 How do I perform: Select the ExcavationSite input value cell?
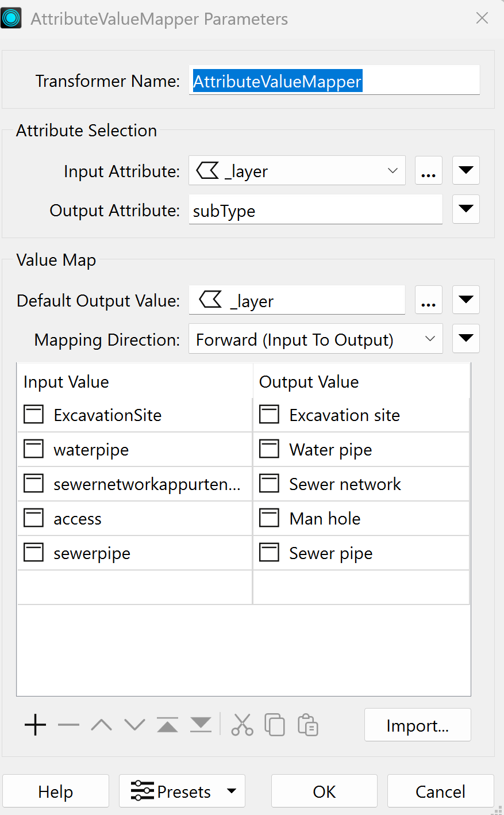tap(134, 415)
